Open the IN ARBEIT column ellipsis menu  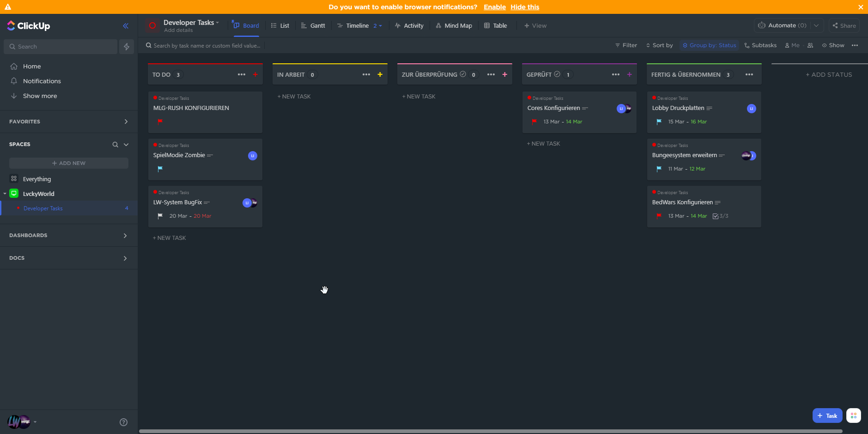point(366,74)
